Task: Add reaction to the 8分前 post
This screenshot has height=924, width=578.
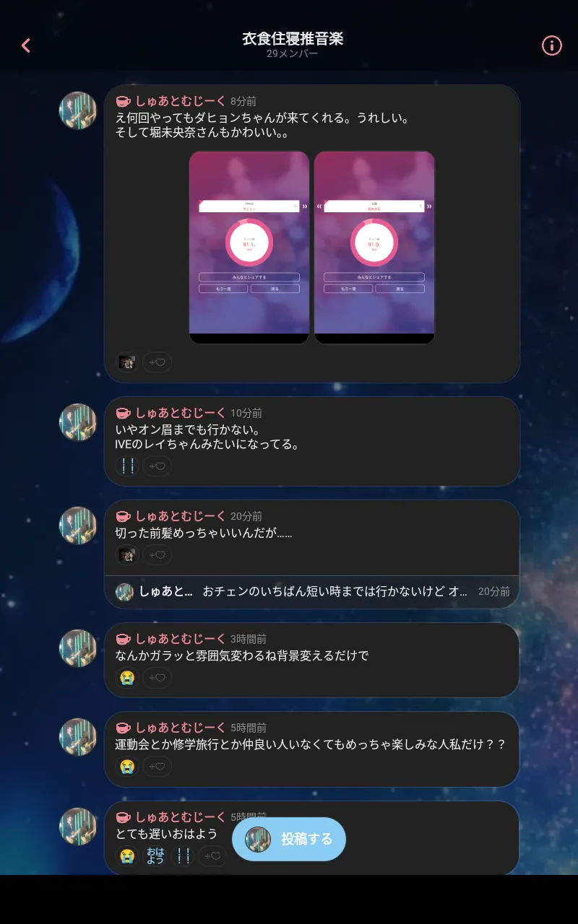Action: tap(157, 362)
